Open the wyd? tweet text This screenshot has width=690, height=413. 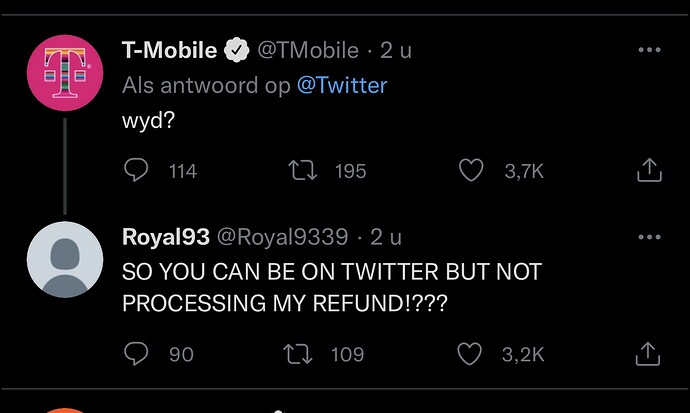148,120
